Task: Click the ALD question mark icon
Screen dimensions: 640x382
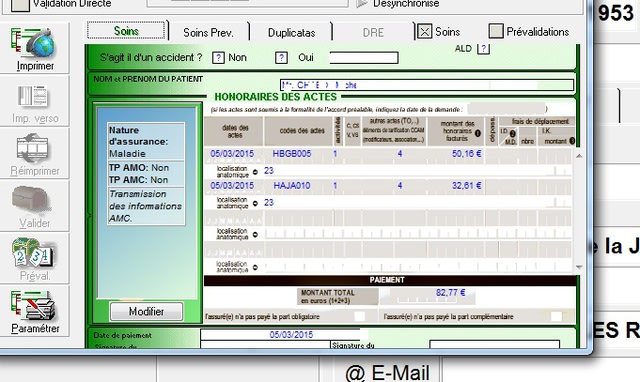Action: tap(483, 49)
